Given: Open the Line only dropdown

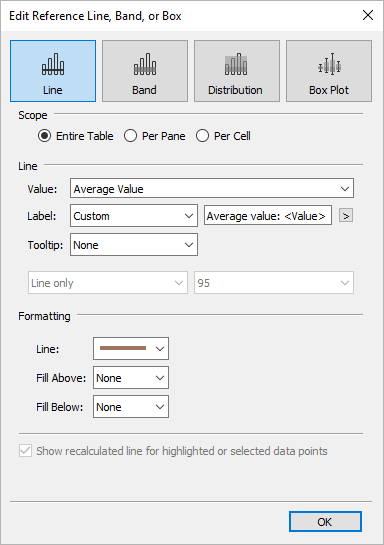Looking at the screenshot, I should [108, 283].
